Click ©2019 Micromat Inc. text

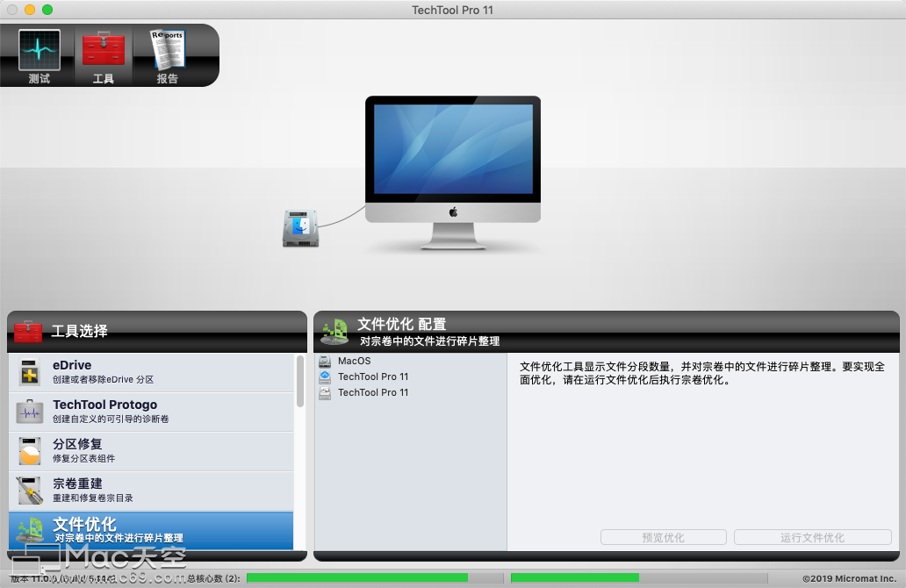[x=850, y=578]
